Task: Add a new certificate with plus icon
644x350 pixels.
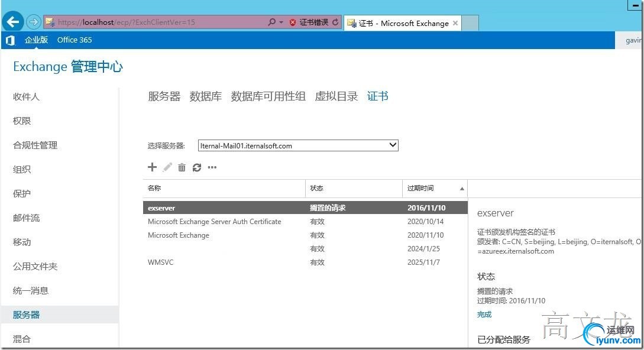Action: (x=152, y=167)
